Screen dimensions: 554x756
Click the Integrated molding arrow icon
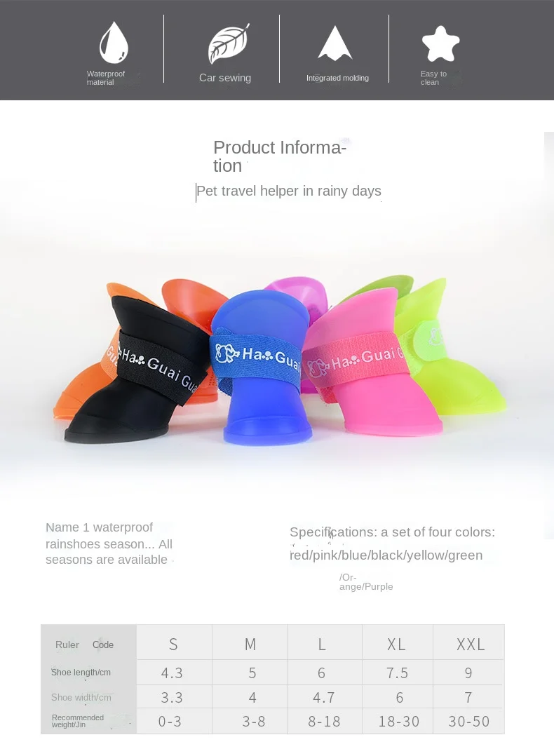point(335,43)
